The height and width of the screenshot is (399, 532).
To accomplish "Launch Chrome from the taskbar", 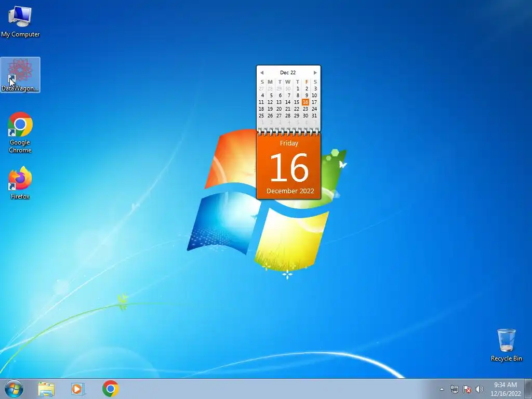I will [x=110, y=389].
